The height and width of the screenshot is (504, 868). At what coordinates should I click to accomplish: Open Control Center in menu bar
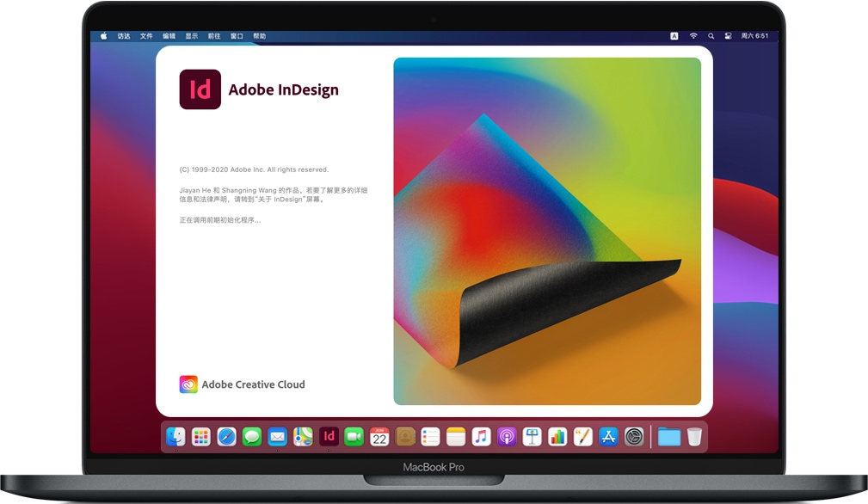pos(728,36)
